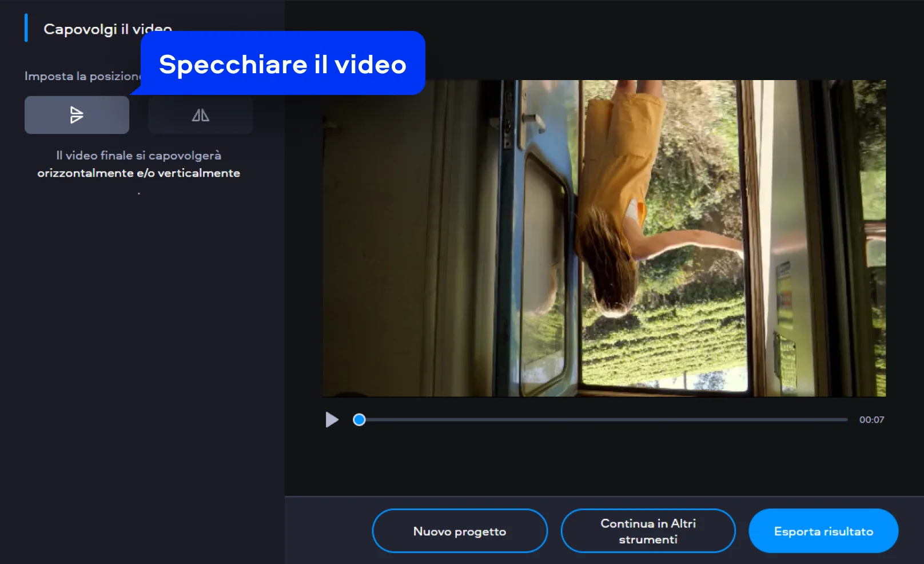
Task: Click the flip description text in sidebar
Action: click(x=138, y=164)
